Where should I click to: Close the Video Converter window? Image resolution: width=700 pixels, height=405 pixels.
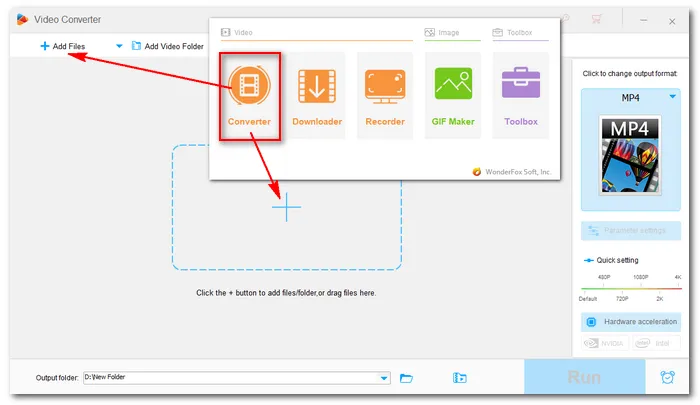pyautogui.click(x=672, y=21)
